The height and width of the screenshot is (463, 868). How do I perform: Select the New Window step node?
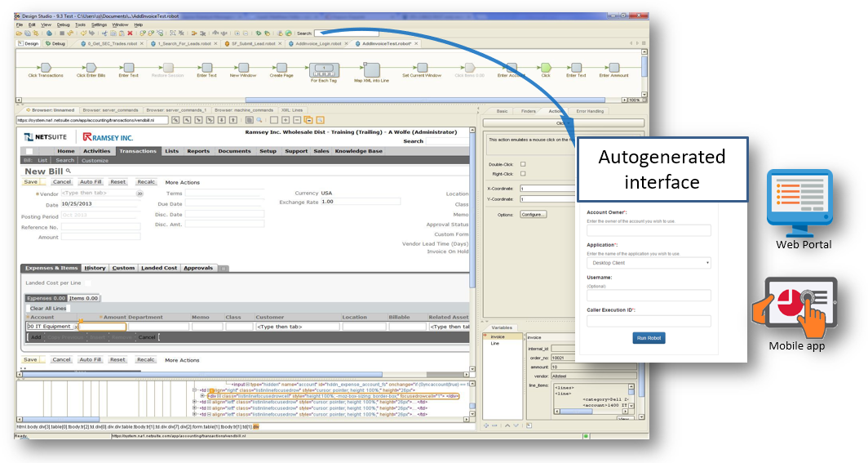[243, 68]
